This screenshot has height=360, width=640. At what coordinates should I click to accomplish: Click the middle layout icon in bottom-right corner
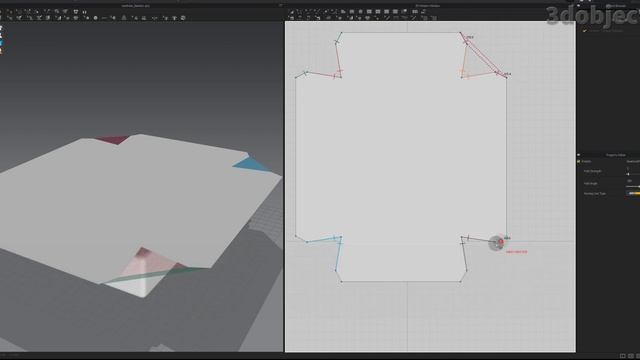point(631,356)
